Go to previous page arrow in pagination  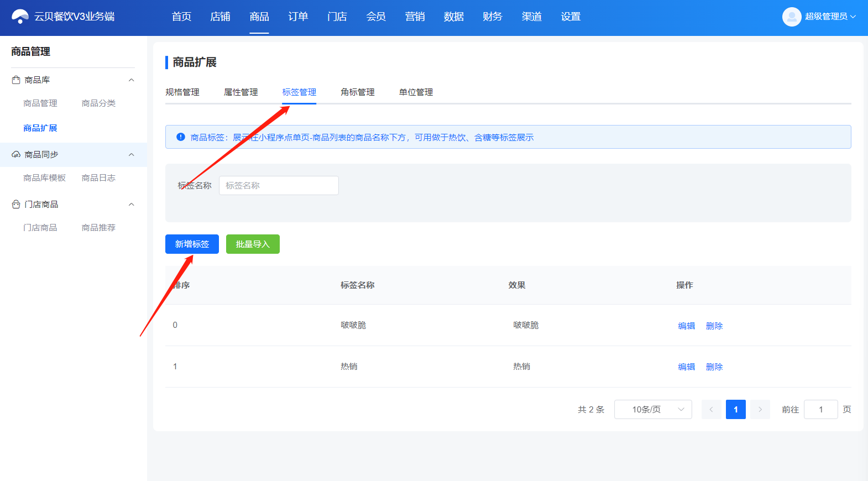pos(711,410)
